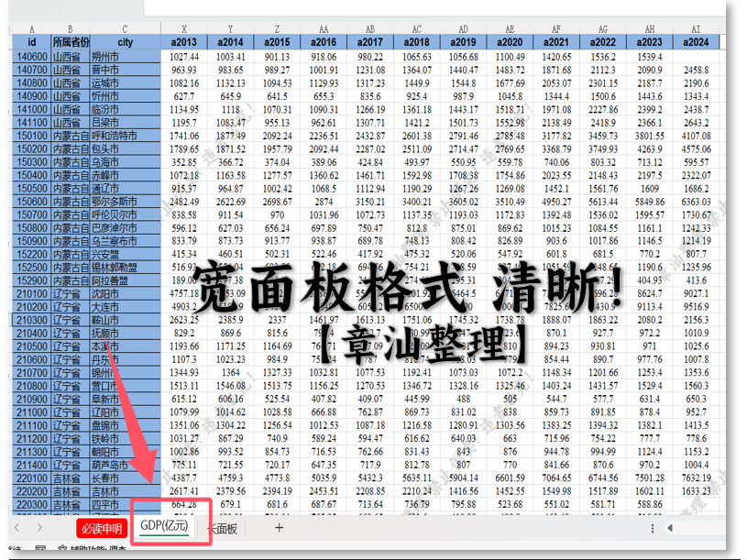Select column AF header
The width and height of the screenshot is (747, 560).
tap(556, 28)
